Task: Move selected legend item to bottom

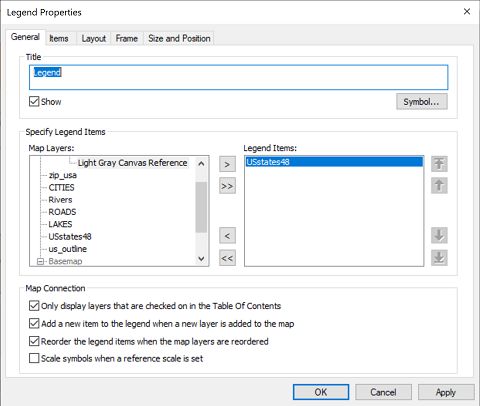Action: pos(439,258)
